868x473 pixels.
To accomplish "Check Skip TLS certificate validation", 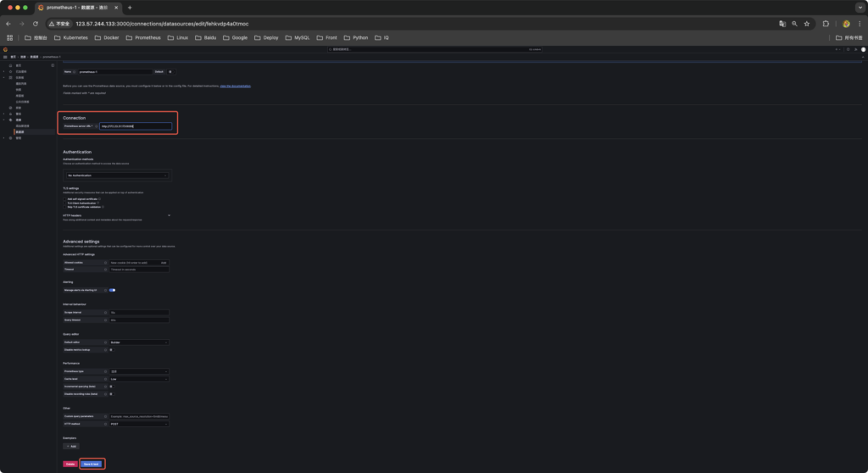I will [x=65, y=206].
